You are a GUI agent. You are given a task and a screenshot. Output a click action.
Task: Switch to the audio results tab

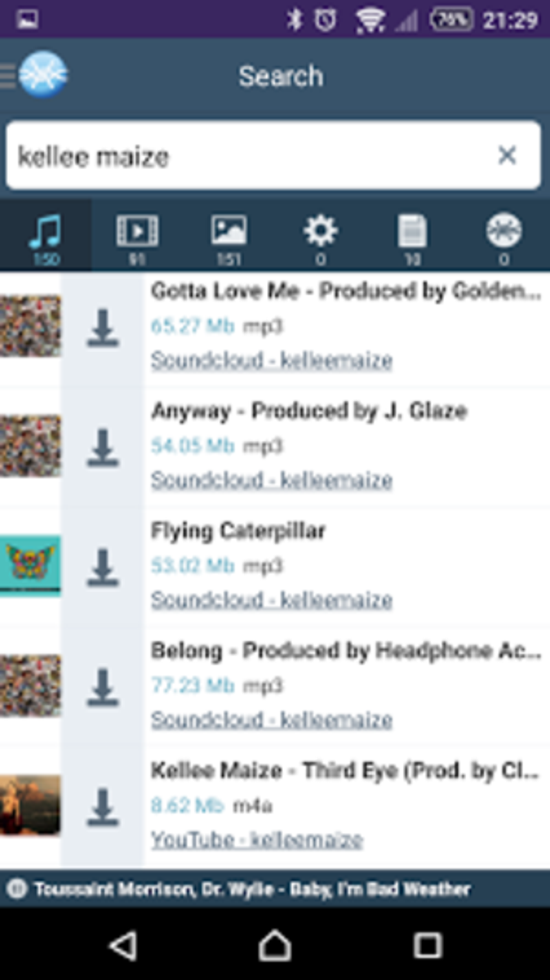coord(46,236)
